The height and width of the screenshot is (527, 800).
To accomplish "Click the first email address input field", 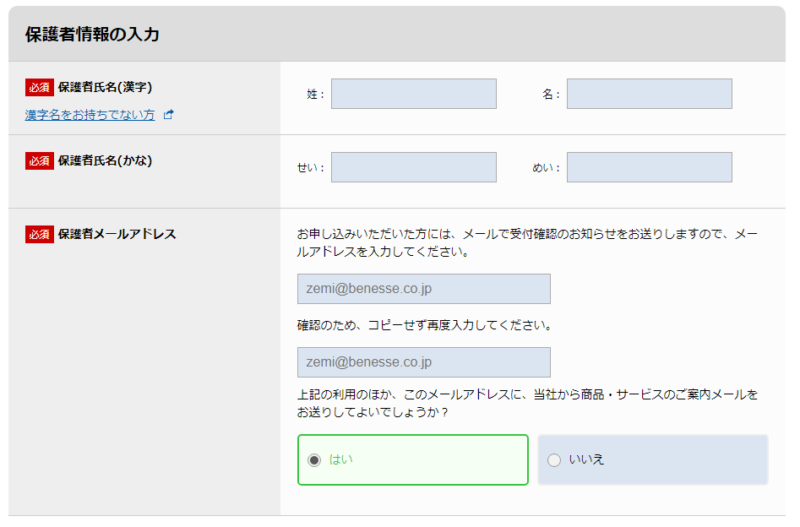I will 424,289.
